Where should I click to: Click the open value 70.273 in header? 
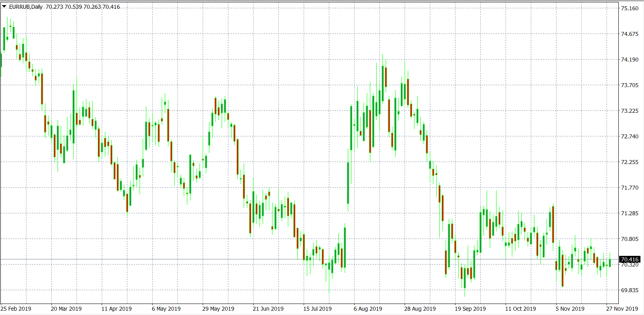tap(54, 7)
